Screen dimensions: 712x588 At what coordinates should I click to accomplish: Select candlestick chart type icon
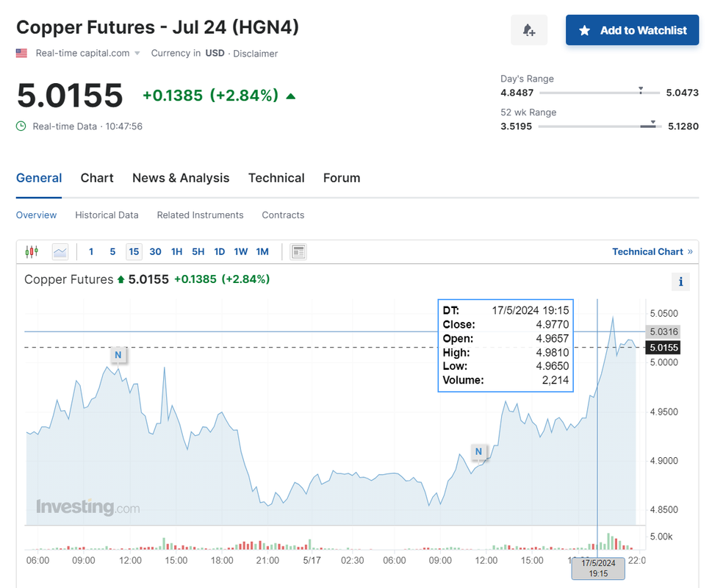pos(32,251)
